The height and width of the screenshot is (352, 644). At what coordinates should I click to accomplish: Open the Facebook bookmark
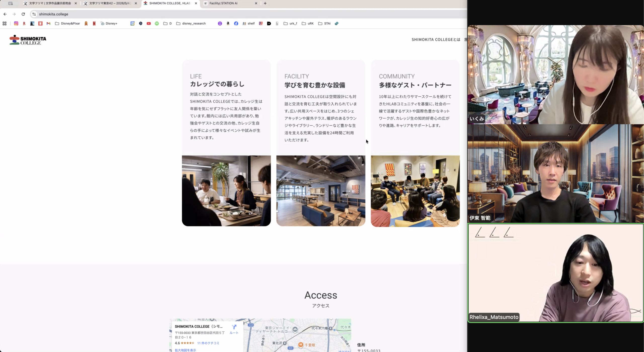pos(236,23)
